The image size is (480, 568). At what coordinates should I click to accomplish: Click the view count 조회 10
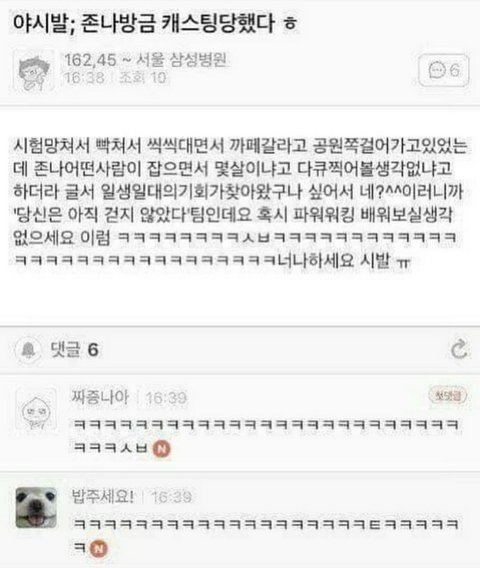pos(143,78)
